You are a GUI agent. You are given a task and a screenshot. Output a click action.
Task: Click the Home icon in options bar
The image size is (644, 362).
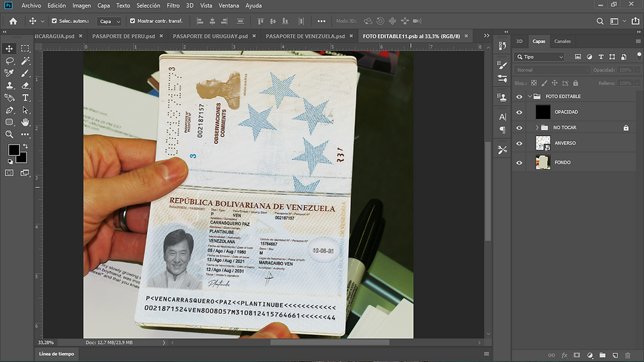point(13,21)
